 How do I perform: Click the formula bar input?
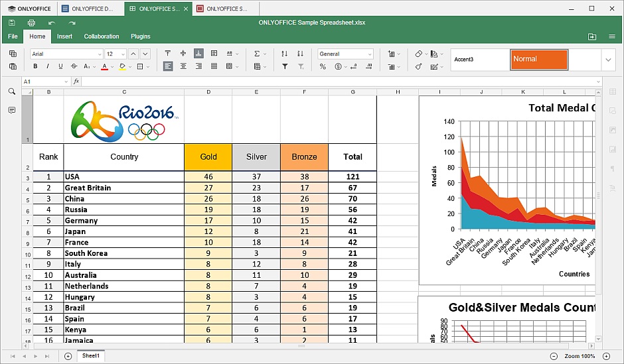coord(341,82)
